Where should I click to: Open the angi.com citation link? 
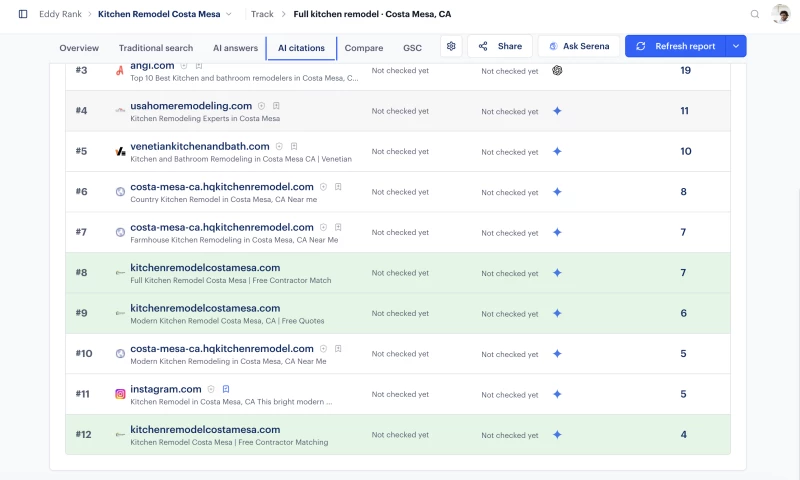tap(152, 66)
